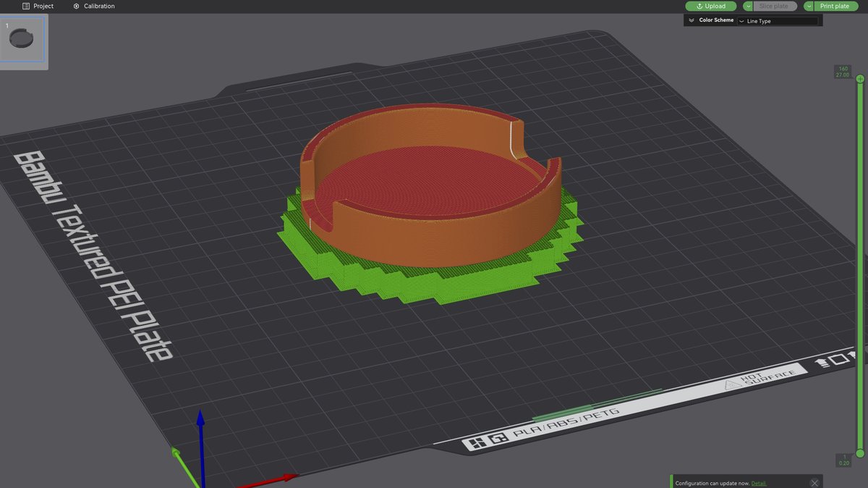Collapse the Color Scheme panel chevron
Screen dimensions: 868x488
tap(692, 20)
